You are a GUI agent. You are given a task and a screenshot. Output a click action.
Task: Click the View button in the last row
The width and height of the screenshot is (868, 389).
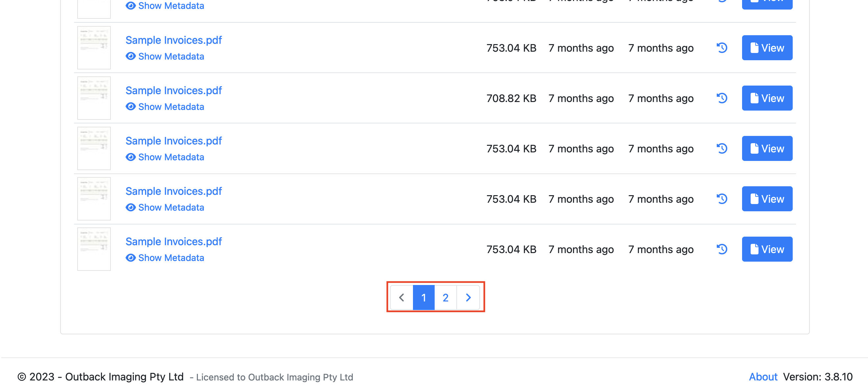(x=767, y=249)
